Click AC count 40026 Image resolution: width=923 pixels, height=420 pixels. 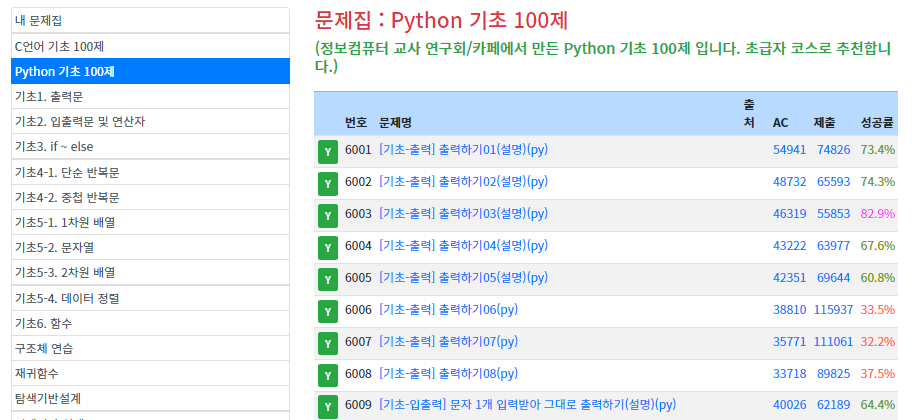789,405
